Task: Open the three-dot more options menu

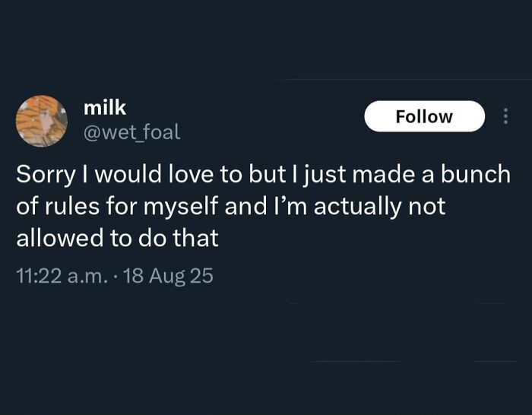Action: pos(505,116)
